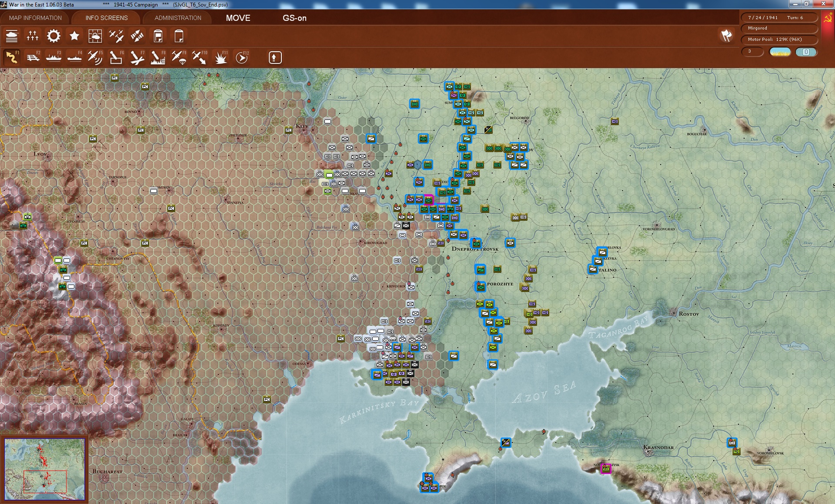Open the blank report page icon

pos(179,36)
